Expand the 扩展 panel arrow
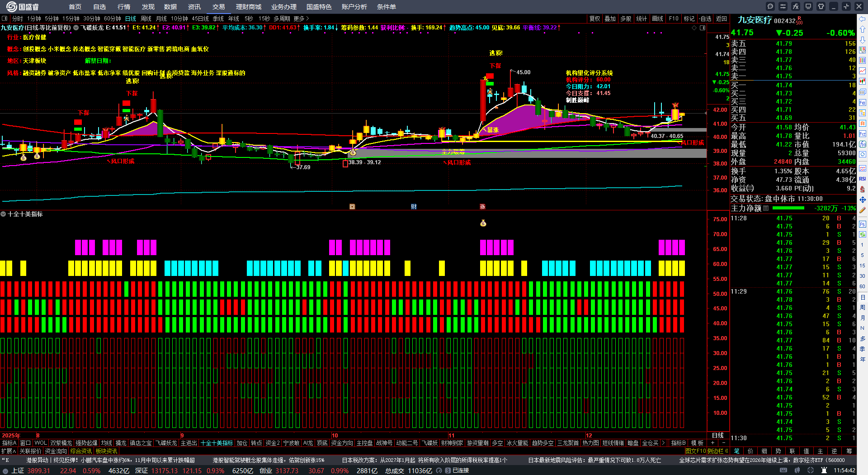868x475 pixels. [x=9, y=451]
